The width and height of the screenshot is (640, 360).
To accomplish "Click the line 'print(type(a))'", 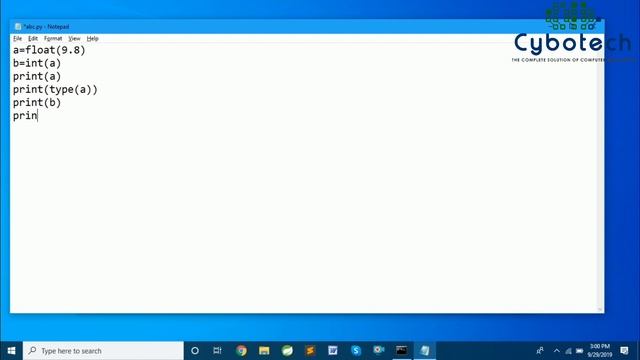I will point(55,89).
